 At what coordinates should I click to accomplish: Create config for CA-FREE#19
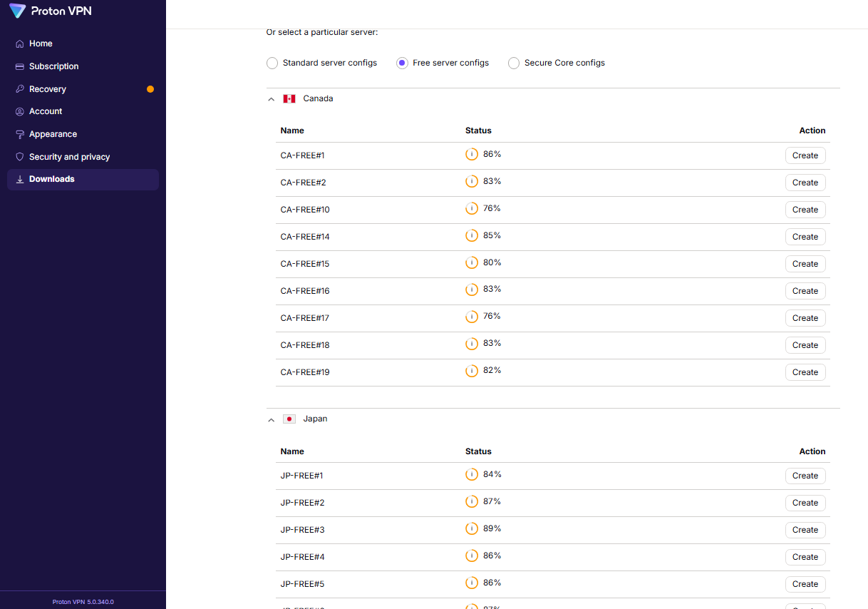tap(805, 372)
